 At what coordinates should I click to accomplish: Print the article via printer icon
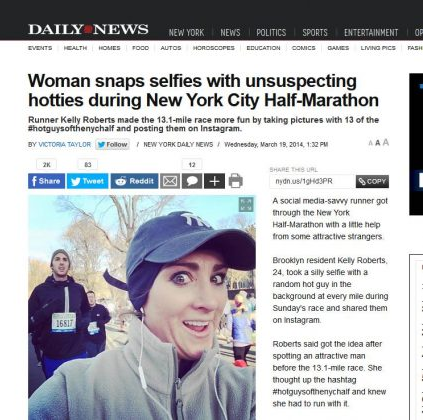click(x=236, y=181)
